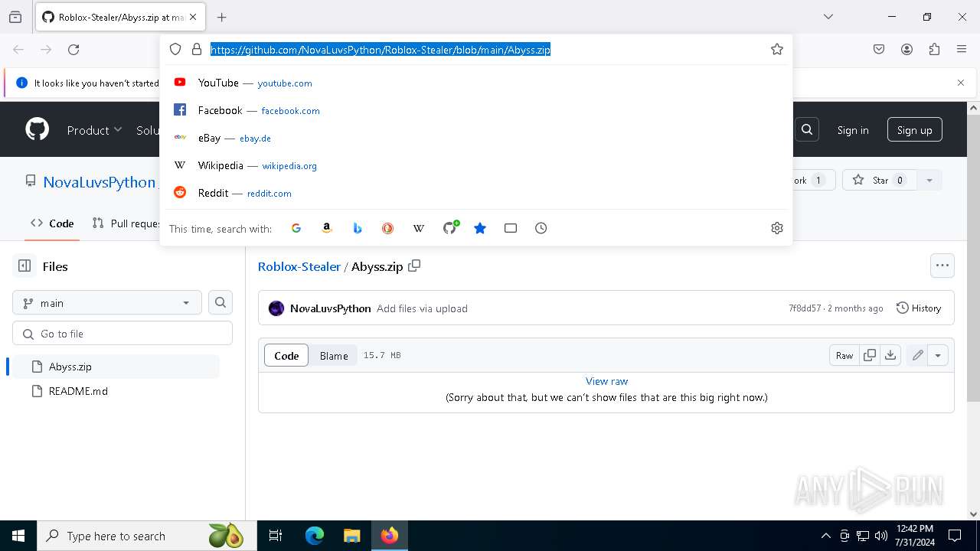980x551 pixels.
Task: Open more file actions ellipsis
Action: (x=942, y=266)
